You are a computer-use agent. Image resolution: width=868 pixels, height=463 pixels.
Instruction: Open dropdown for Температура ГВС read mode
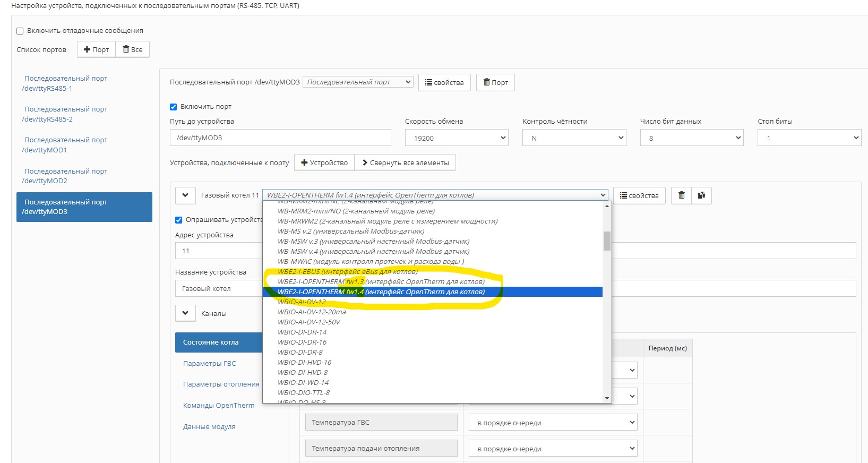553,423
